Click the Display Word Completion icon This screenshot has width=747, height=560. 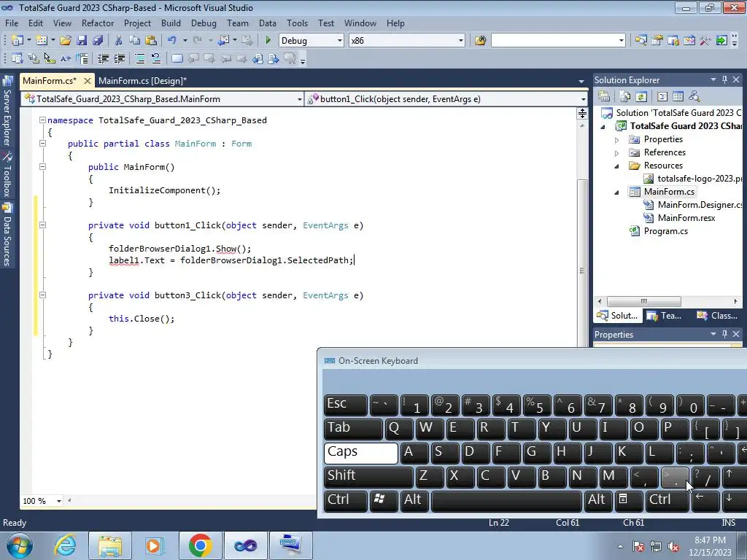66,58
